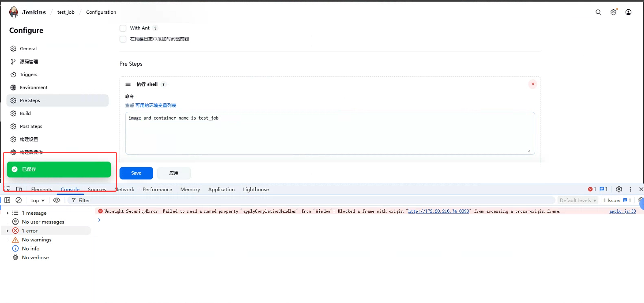This screenshot has height=303, width=644.
Task: Open DevTools settings gear icon
Action: coord(619,189)
